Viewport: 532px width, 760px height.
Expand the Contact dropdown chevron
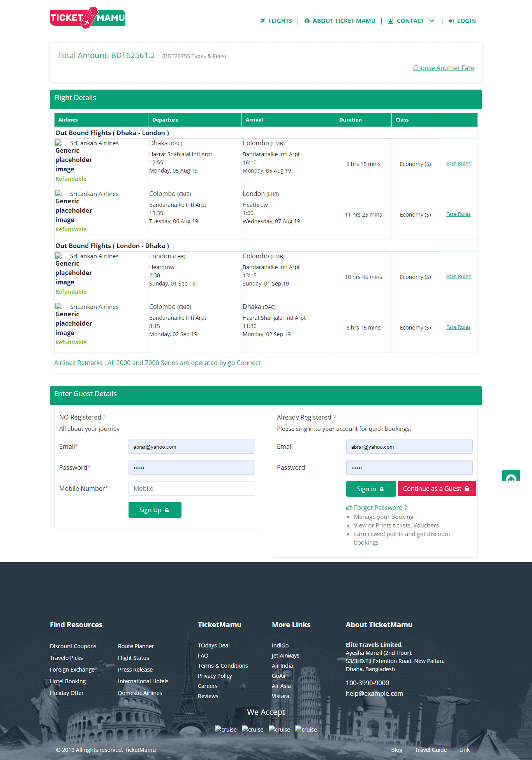(x=432, y=21)
